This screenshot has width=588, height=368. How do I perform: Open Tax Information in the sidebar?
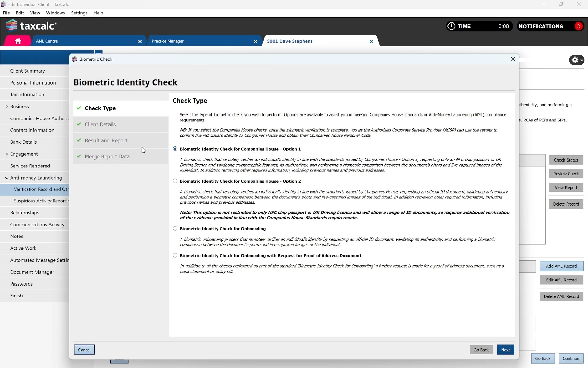(x=35, y=95)
